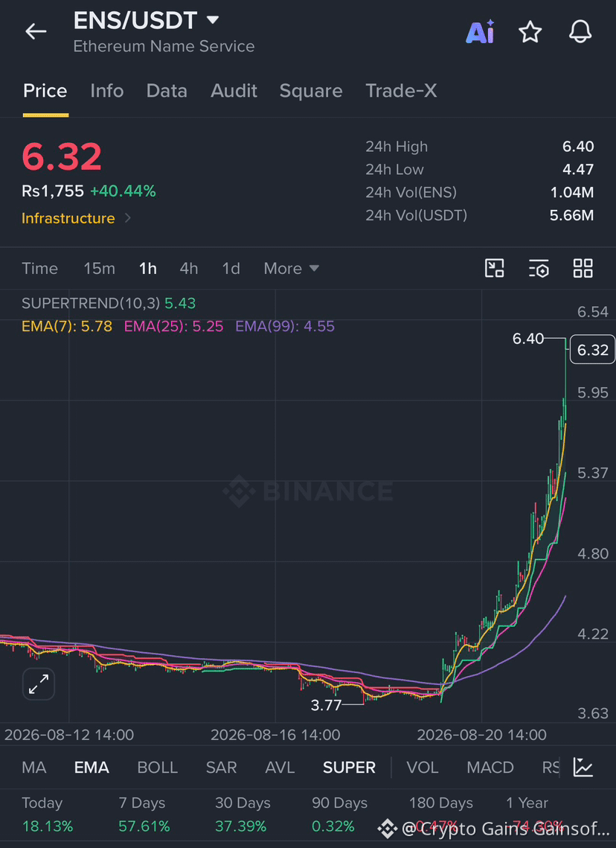
Task: Open the chart drawing tools icon
Action: [495, 268]
